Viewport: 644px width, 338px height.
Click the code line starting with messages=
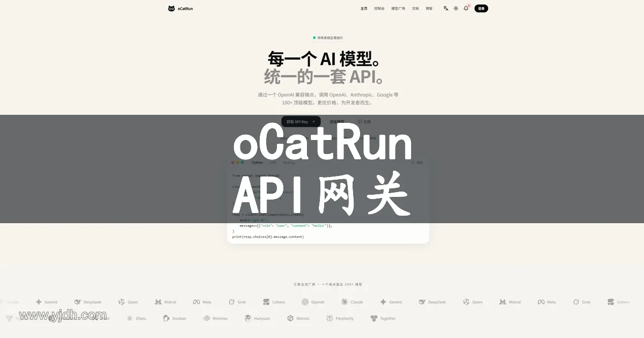pyautogui.click(x=286, y=226)
